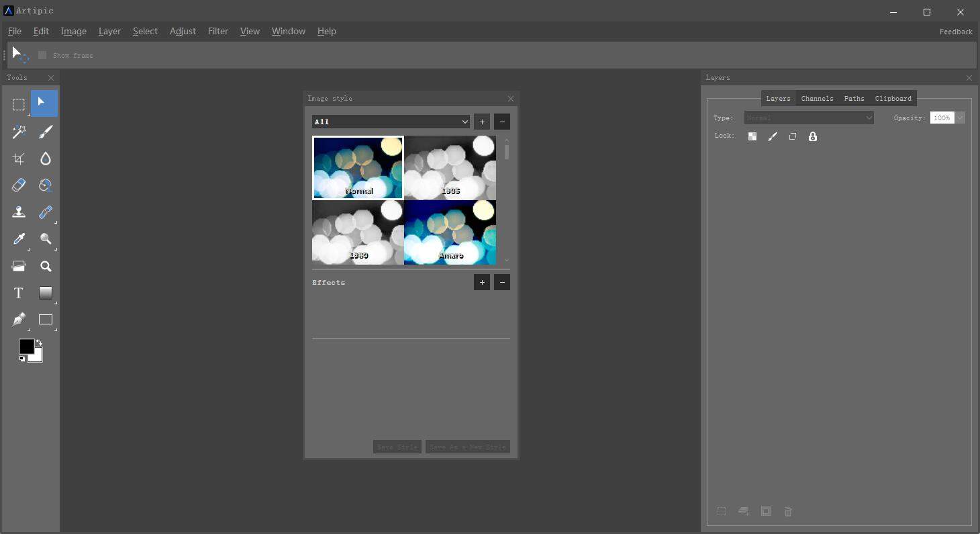Switch to the Channels tab
The width and height of the screenshot is (980, 534).
[817, 98]
